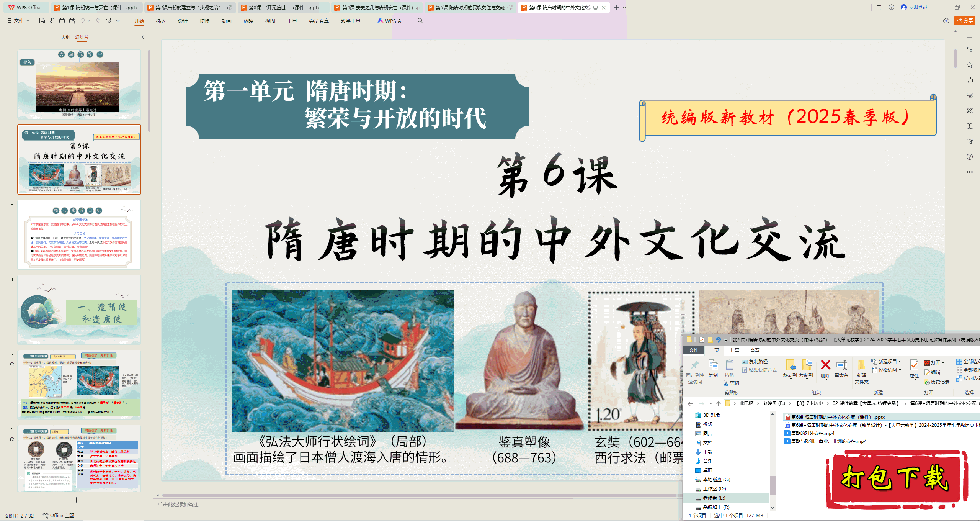Expand quick access toolbar customize chevron

coord(118,21)
